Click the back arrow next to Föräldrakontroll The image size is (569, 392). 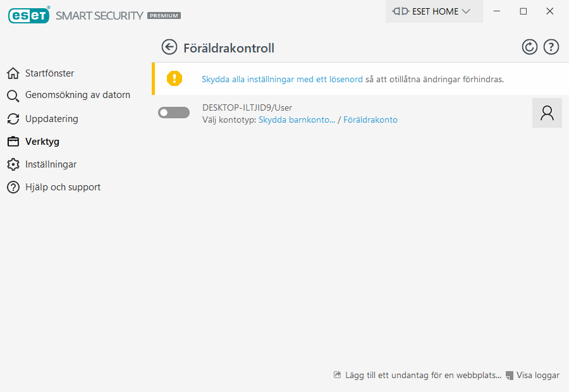[x=169, y=47]
